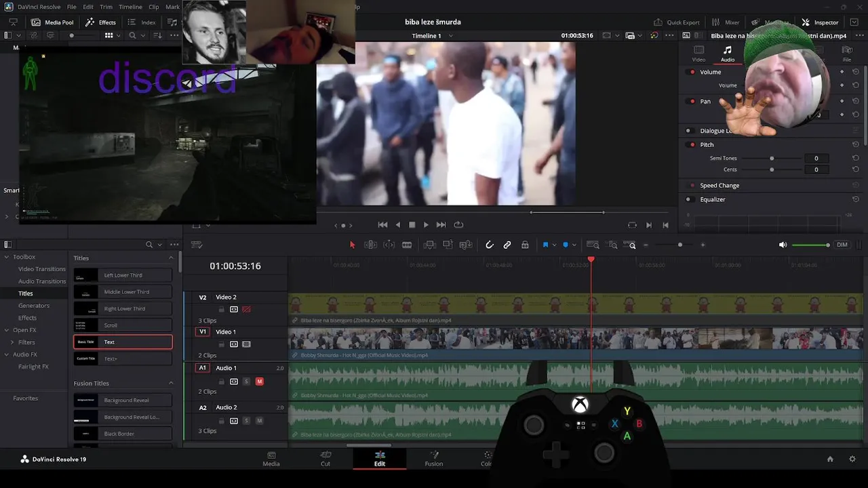Toggle the DIM audio button
This screenshot has width=868, height=488.
(842, 245)
